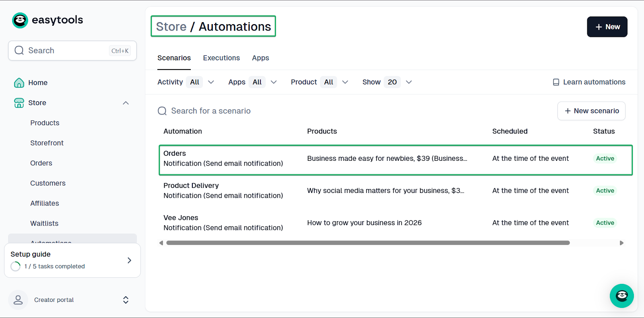This screenshot has height=318, width=644.
Task: Click the magnifier icon beside Search for a scenario
Action: 162,111
